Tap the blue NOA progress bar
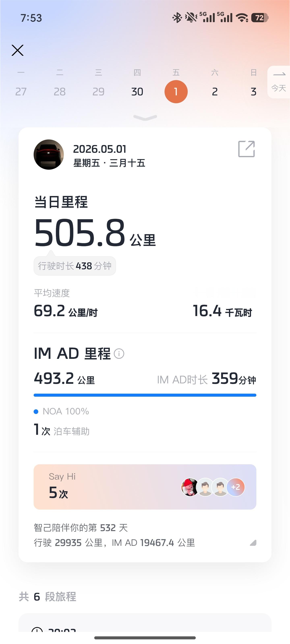 [x=145, y=395]
